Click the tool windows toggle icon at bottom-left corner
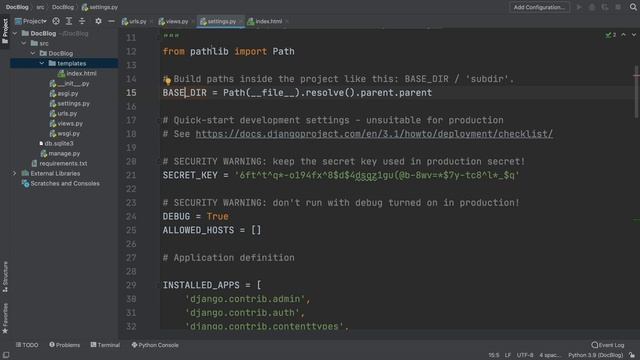 tap(6, 355)
